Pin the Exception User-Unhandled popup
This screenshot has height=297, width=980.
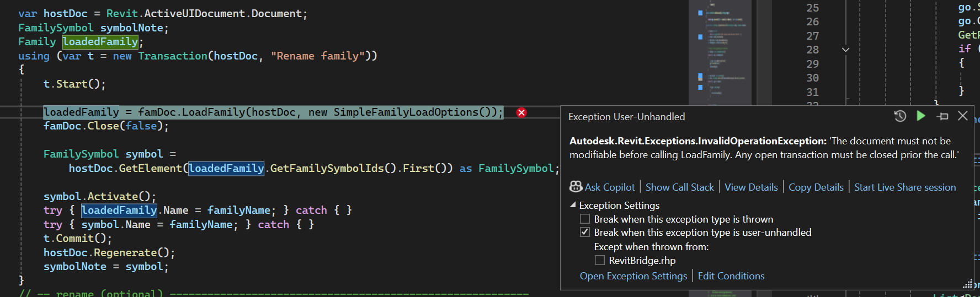tap(942, 116)
